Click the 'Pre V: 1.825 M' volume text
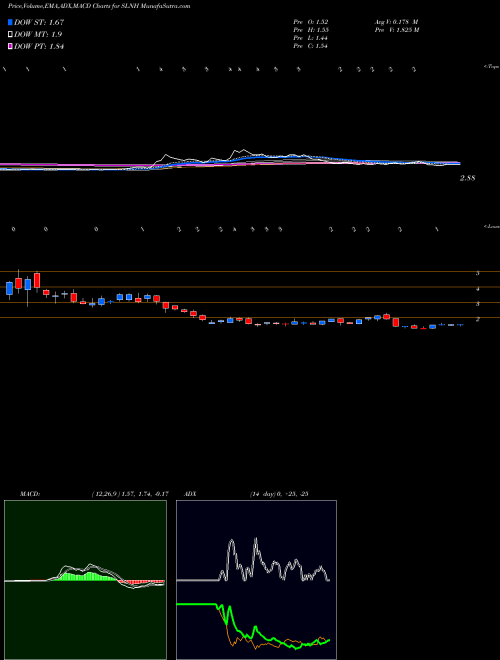This screenshot has height=660, width=500. (396, 30)
